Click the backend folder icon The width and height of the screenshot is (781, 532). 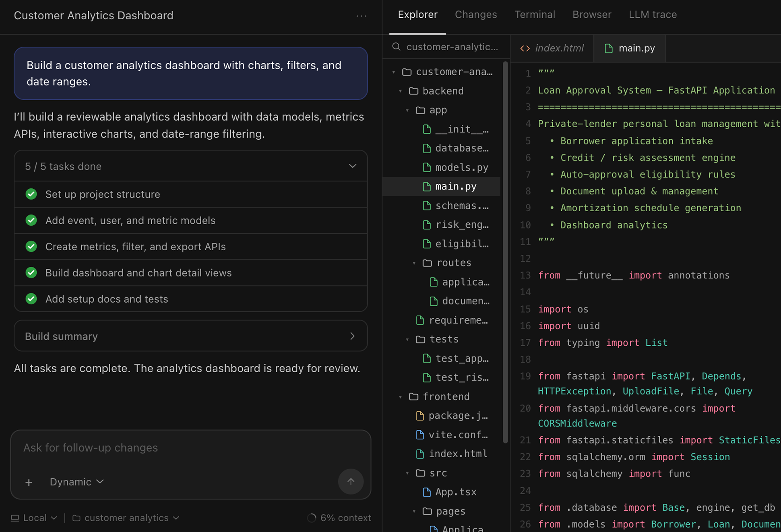click(413, 91)
